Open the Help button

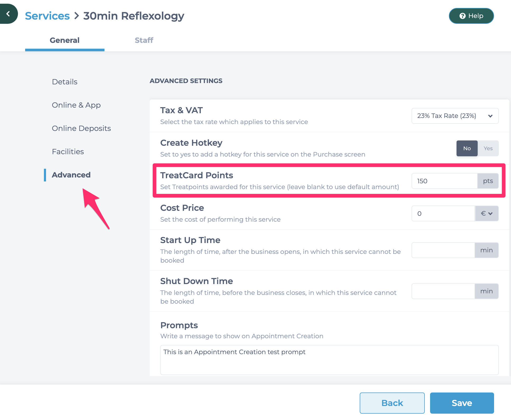click(471, 16)
